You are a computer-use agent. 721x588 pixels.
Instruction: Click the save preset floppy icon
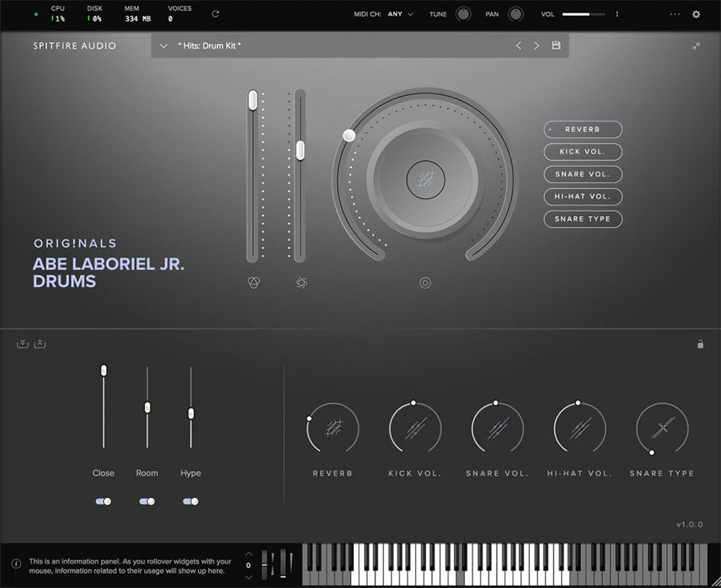[x=556, y=45]
